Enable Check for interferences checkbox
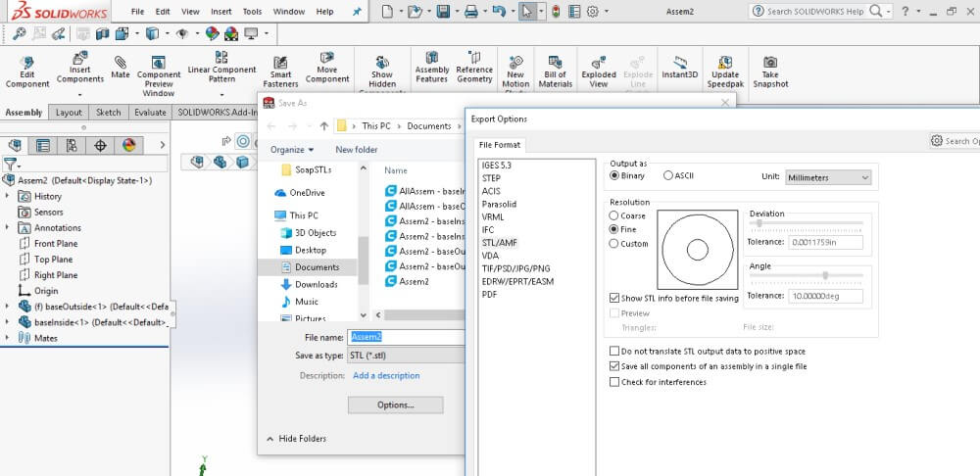 [615, 382]
